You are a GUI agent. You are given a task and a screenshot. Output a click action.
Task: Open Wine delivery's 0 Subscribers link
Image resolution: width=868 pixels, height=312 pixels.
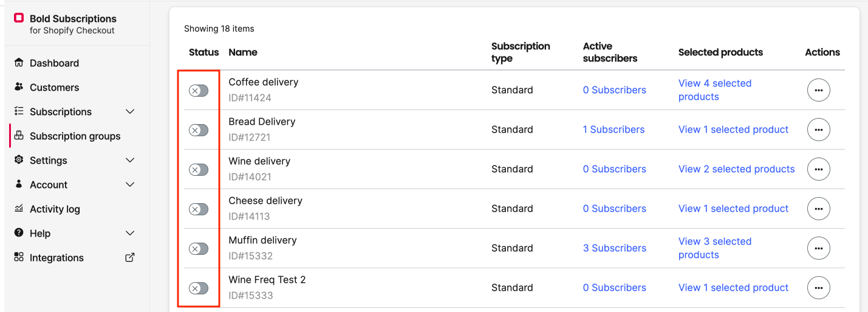click(615, 169)
